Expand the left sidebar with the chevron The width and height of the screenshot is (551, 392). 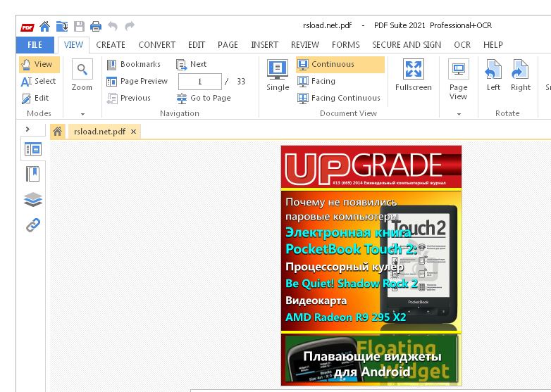[x=28, y=129]
